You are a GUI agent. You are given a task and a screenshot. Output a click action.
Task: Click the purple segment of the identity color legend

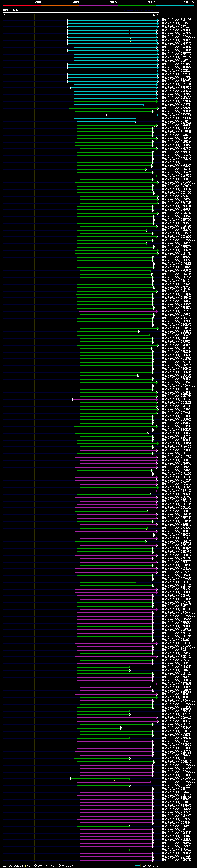pyautogui.click(x=99, y=6)
